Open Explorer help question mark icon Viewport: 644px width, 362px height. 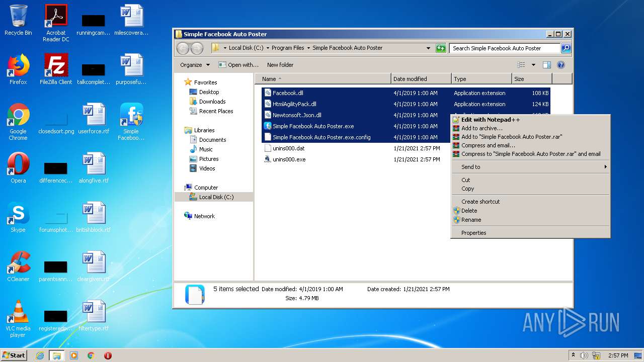click(561, 65)
